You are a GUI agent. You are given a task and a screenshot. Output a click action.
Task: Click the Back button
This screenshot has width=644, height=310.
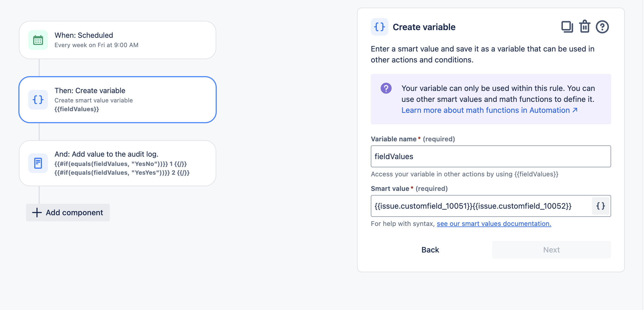click(x=430, y=250)
